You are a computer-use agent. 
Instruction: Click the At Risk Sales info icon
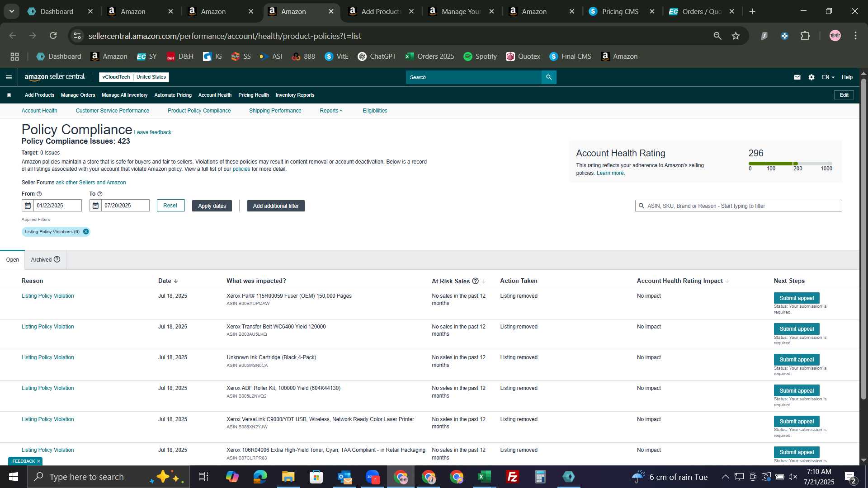pos(475,281)
